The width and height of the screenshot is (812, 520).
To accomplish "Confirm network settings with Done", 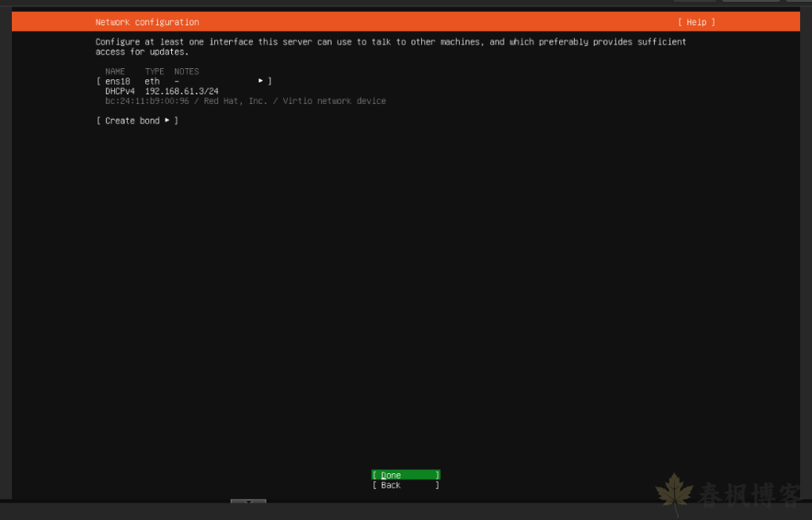I will point(405,475).
